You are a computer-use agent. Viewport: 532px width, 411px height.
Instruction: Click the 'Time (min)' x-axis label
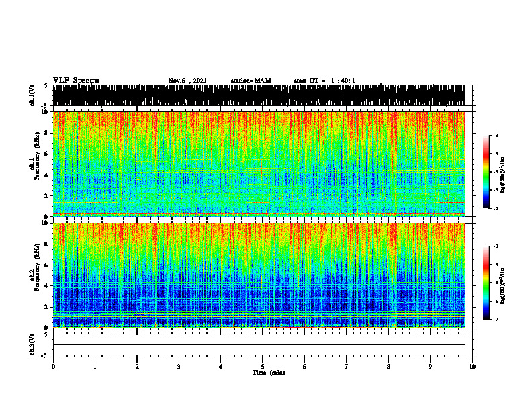pos(269,373)
